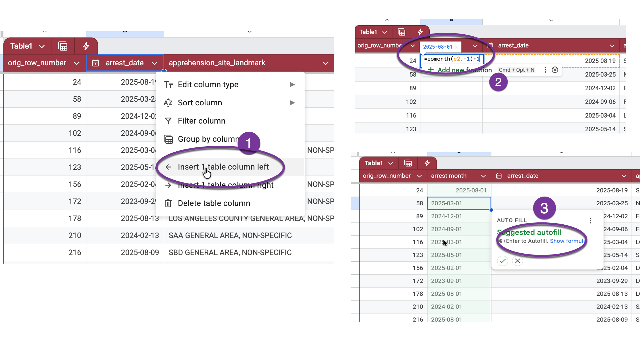Click trash icon for Delete table column
The width and height of the screenshot is (644, 363).
click(168, 203)
